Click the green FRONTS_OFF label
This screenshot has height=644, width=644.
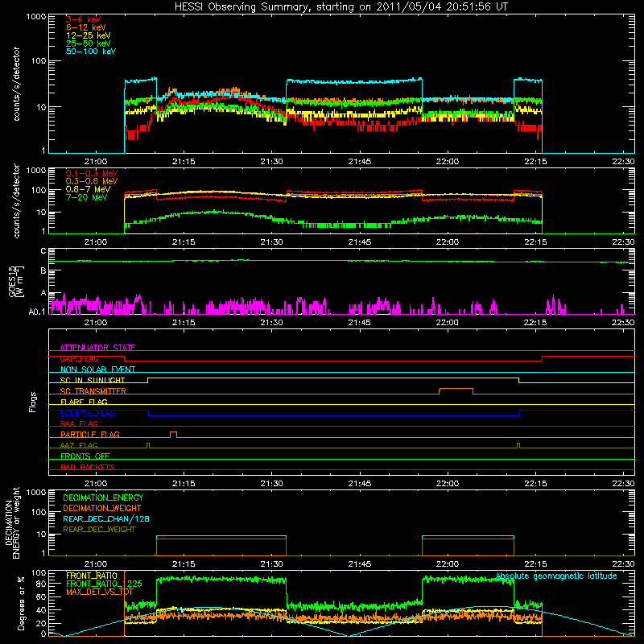click(x=85, y=456)
